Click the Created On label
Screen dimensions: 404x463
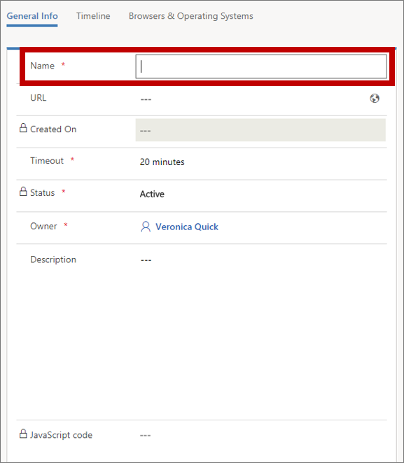pos(53,129)
